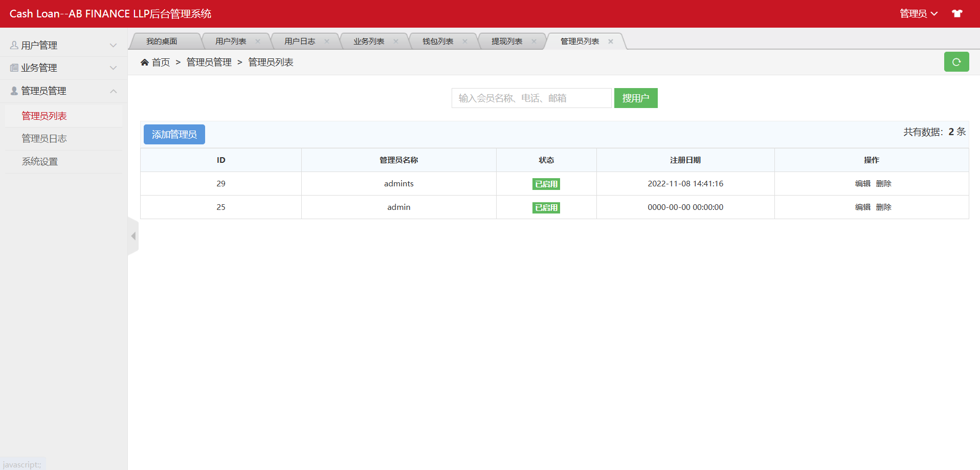The height and width of the screenshot is (470, 980).
Task: Toggle 已启用 status for admints
Action: 546,184
